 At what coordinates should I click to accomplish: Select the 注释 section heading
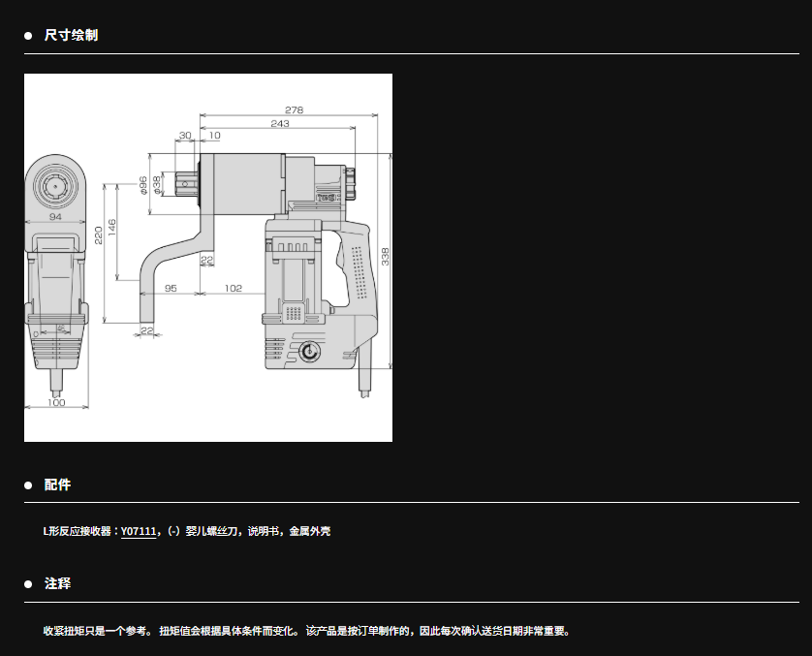tap(57, 584)
